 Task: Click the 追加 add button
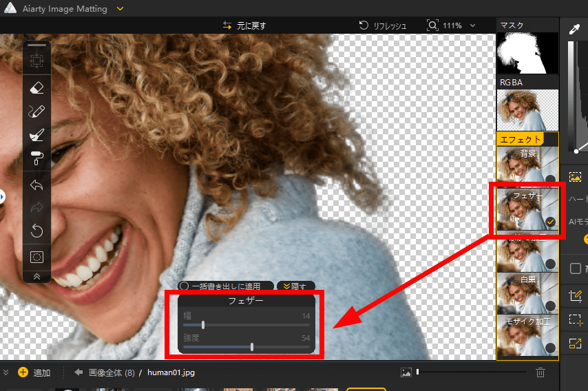[34, 372]
